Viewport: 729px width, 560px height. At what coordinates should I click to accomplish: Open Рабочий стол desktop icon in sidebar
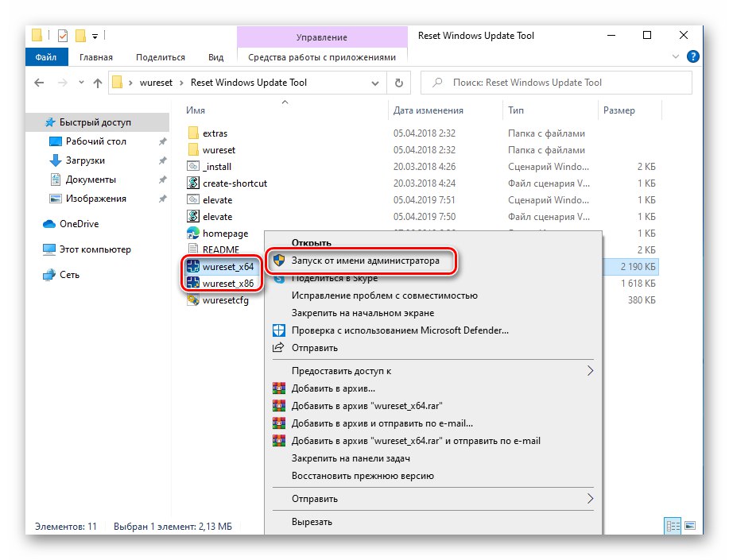coord(56,141)
